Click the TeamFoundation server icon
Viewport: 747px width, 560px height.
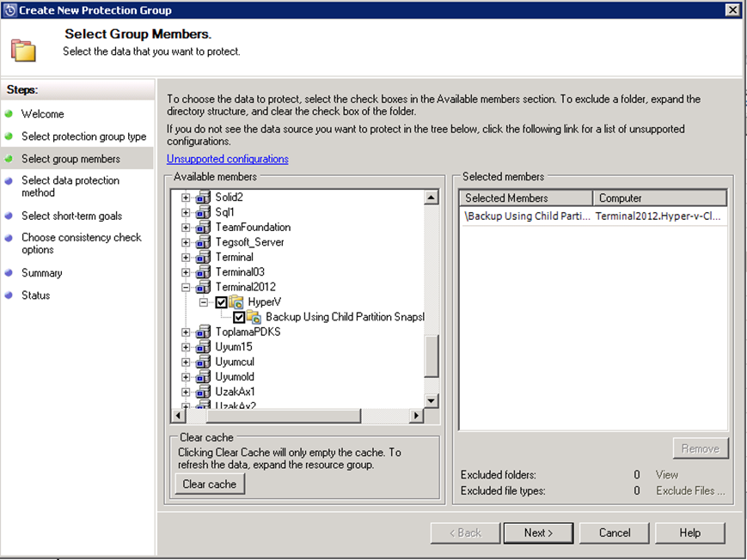coord(204,227)
